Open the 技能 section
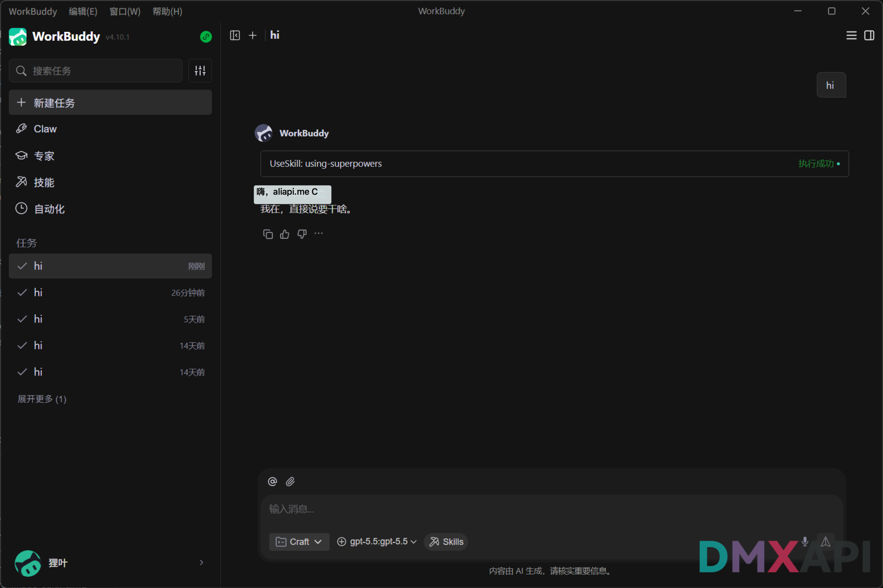 110,182
